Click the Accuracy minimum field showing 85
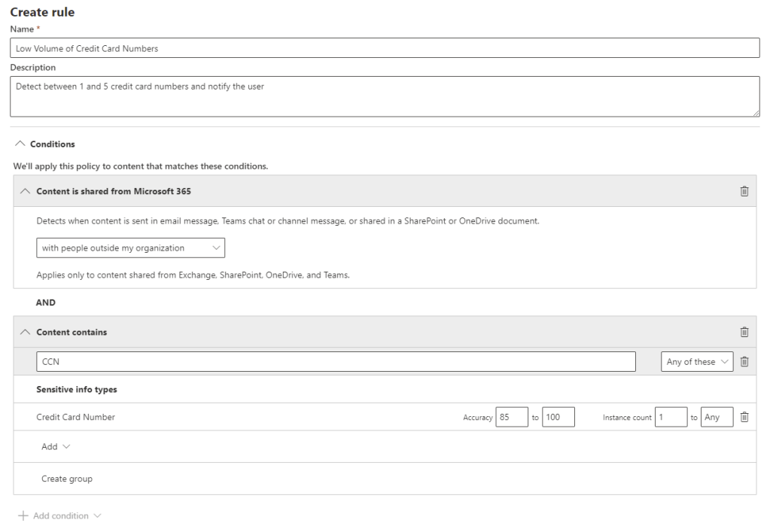 (x=512, y=417)
